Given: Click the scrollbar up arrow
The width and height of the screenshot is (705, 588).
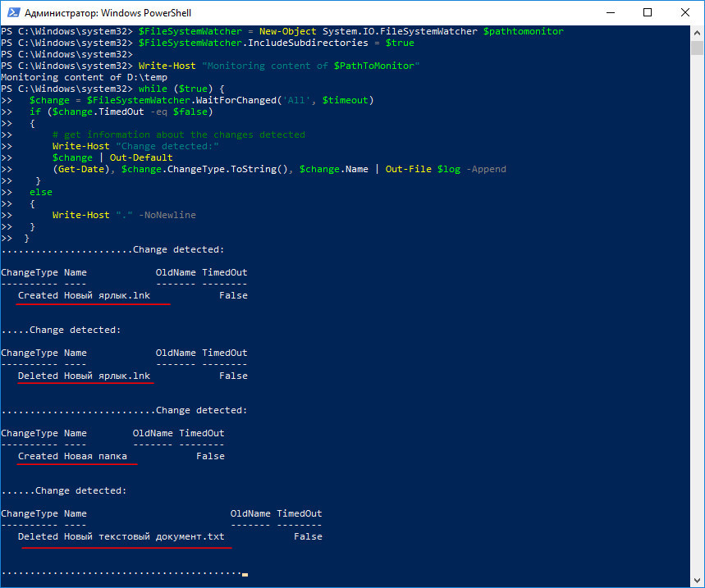Looking at the screenshot, I should coord(697,33).
